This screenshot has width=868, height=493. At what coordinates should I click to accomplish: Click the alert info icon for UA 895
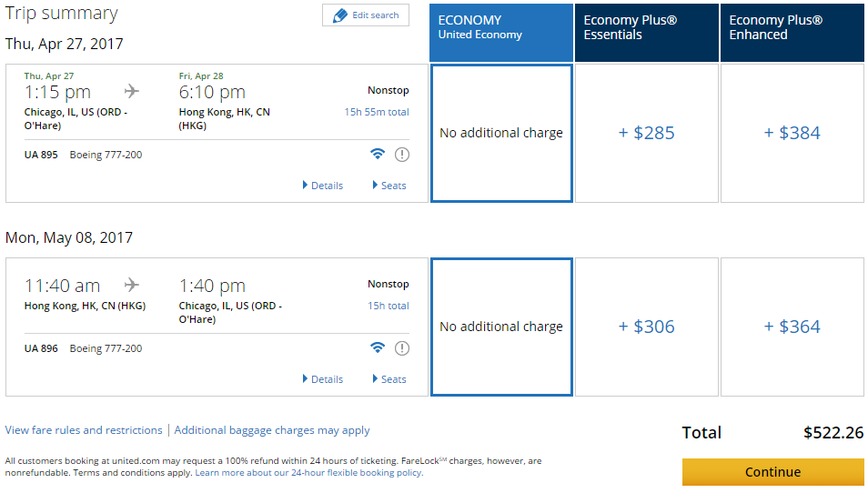[402, 155]
